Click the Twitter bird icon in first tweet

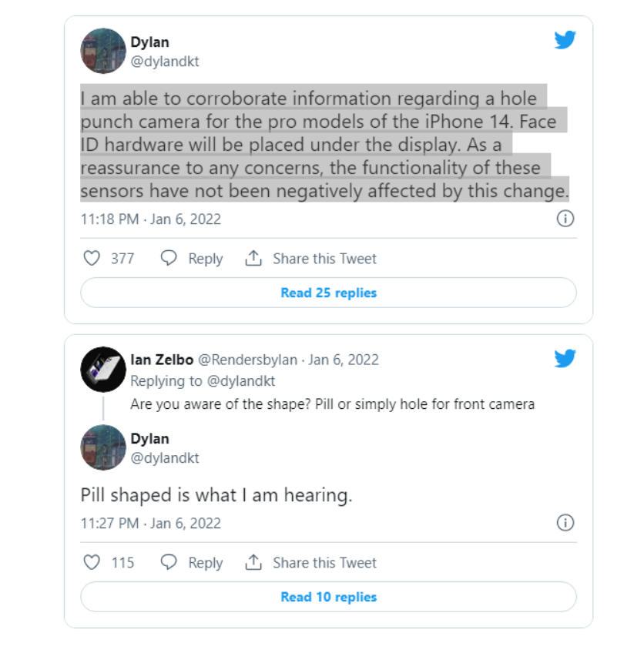coord(565,40)
